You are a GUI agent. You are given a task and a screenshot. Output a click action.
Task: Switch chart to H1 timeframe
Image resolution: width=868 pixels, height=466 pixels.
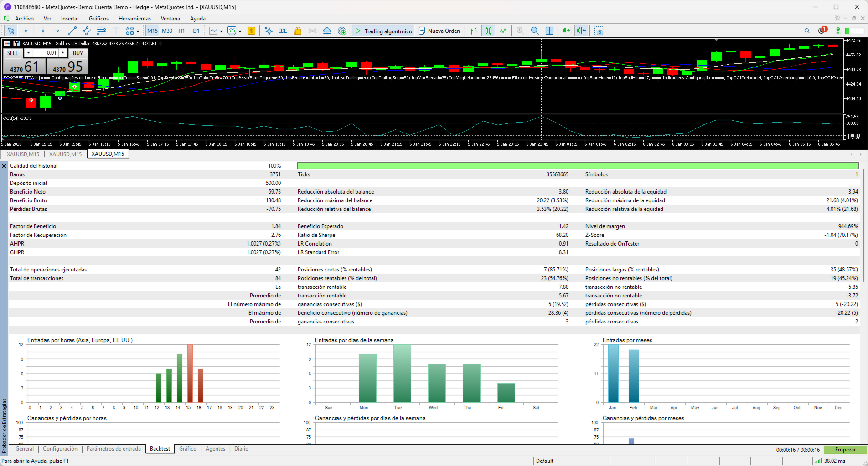coord(181,31)
